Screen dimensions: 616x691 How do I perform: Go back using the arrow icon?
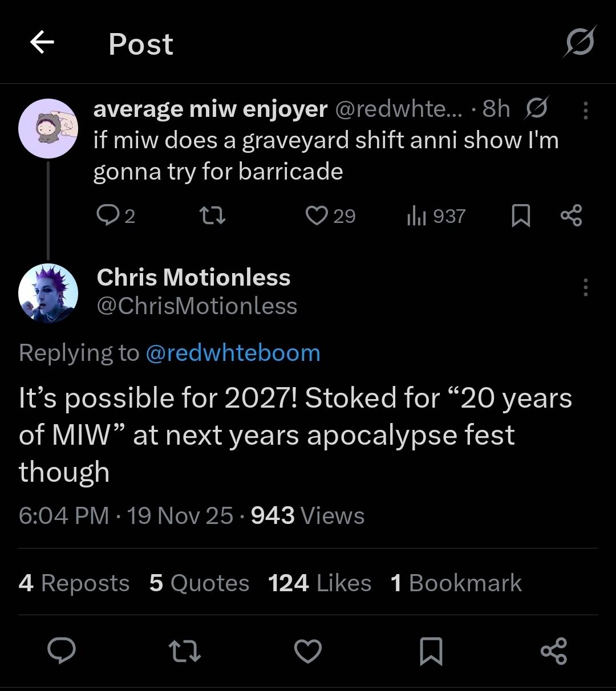pos(42,42)
